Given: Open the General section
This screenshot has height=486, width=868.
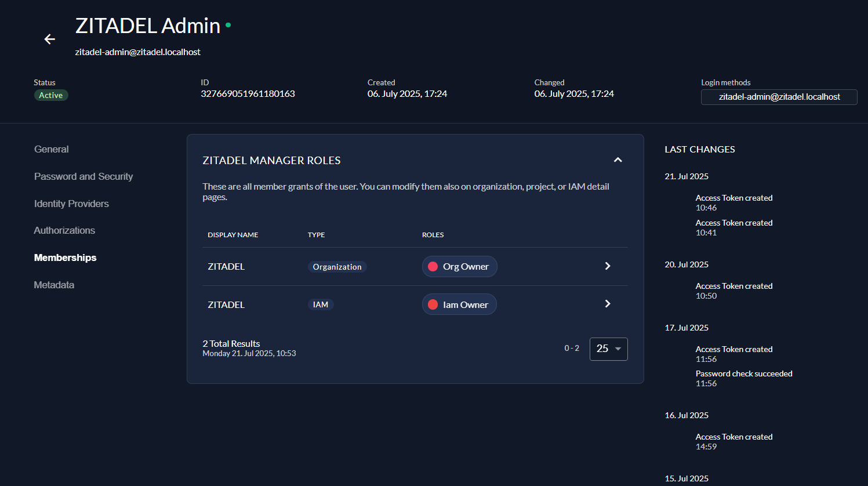Looking at the screenshot, I should click(52, 149).
